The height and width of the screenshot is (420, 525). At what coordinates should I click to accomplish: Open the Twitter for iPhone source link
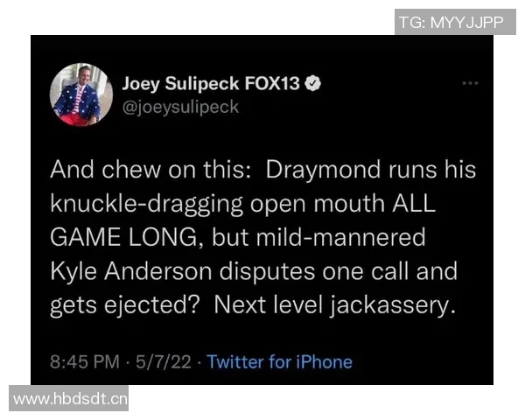click(x=280, y=362)
